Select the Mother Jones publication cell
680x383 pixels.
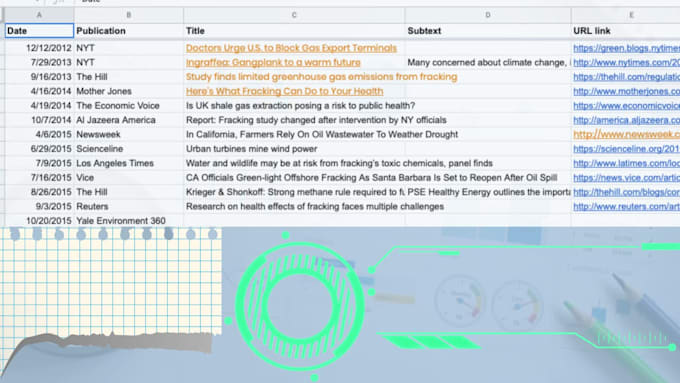(x=129, y=91)
